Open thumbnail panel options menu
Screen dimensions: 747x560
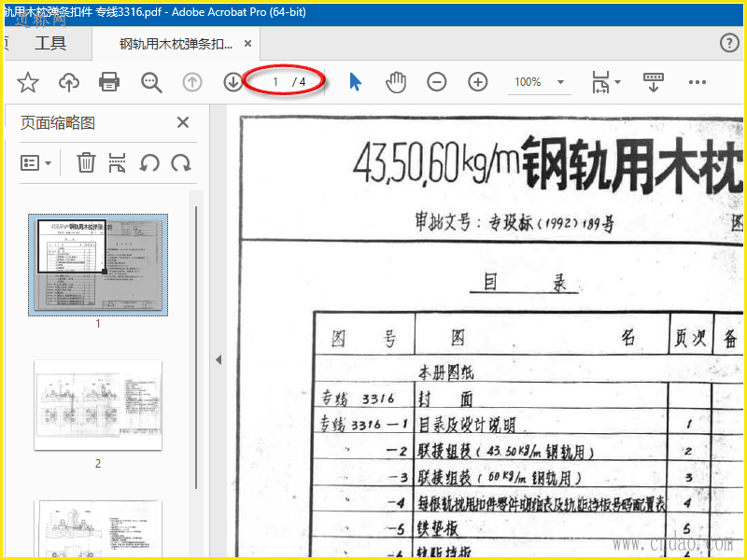click(35, 163)
